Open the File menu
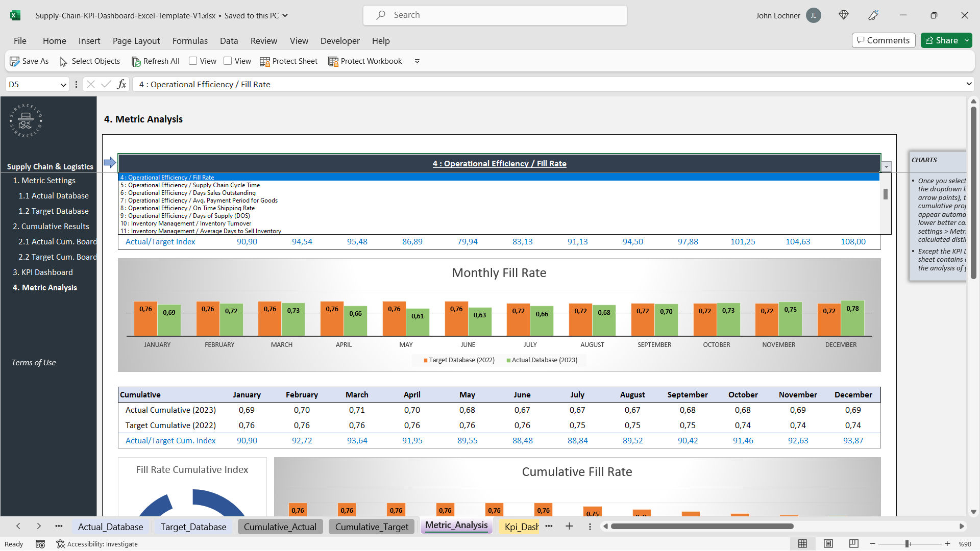This screenshot has width=980, height=551. point(20,41)
